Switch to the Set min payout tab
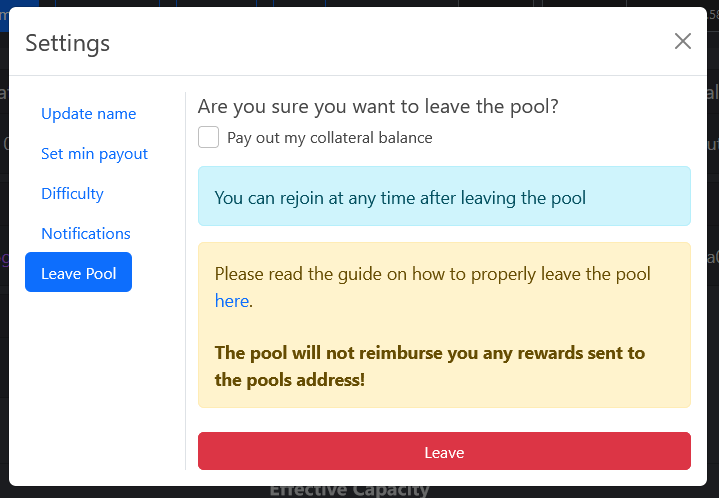 (x=94, y=154)
